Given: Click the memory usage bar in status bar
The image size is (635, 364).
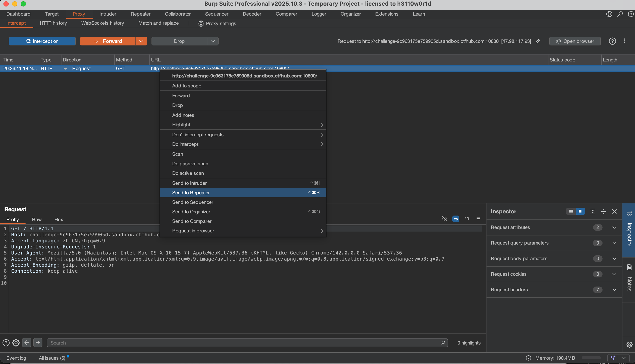Looking at the screenshot, I should pyautogui.click(x=591, y=358).
